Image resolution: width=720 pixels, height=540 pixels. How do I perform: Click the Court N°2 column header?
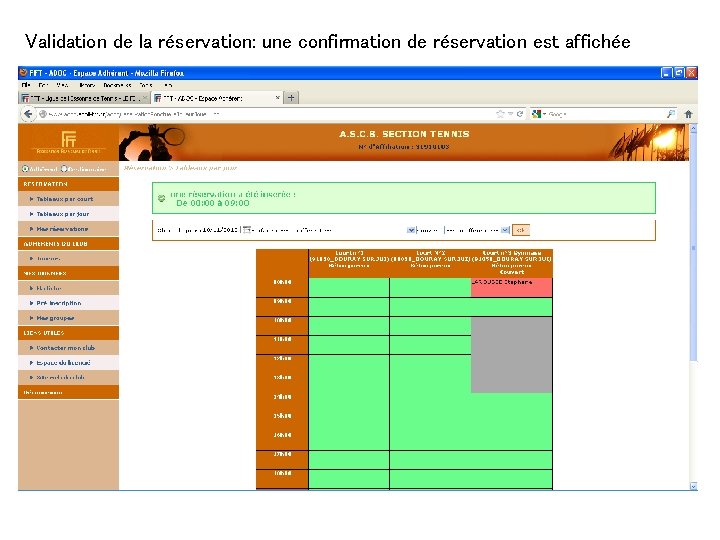point(430,259)
